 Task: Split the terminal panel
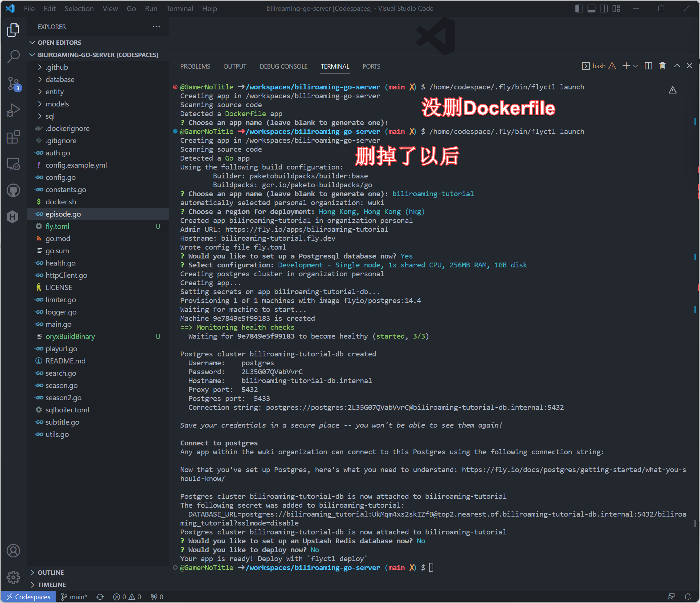pos(648,66)
